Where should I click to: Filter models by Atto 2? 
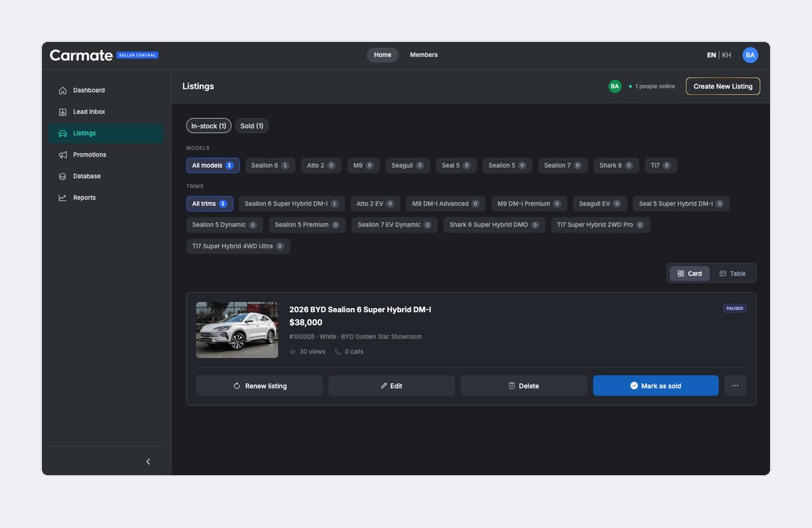(321, 165)
